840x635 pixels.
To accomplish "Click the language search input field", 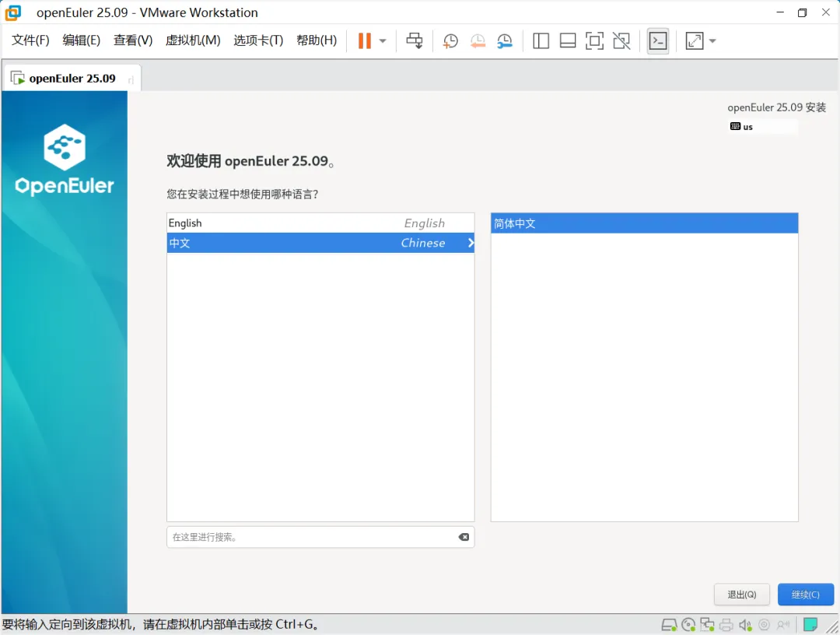I will [x=320, y=537].
